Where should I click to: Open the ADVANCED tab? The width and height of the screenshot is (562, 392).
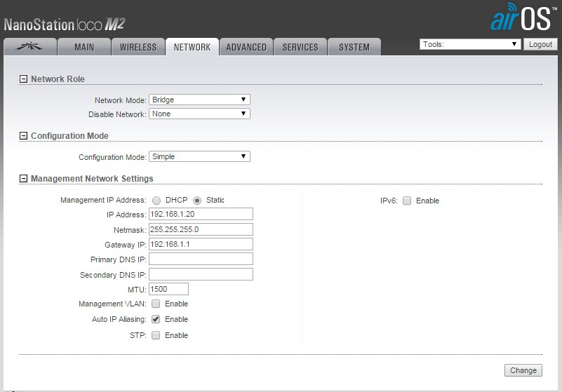pos(246,46)
